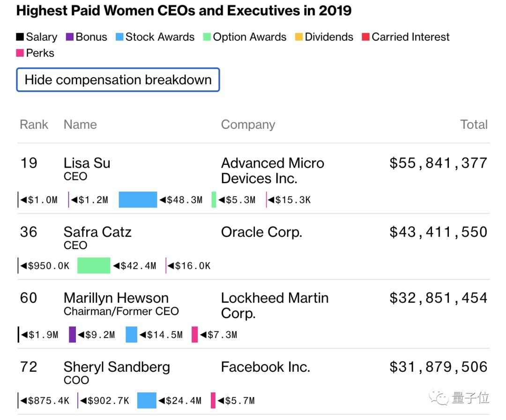Sort by the Total column header
Viewport: 506px width, 420px height.
474,125
